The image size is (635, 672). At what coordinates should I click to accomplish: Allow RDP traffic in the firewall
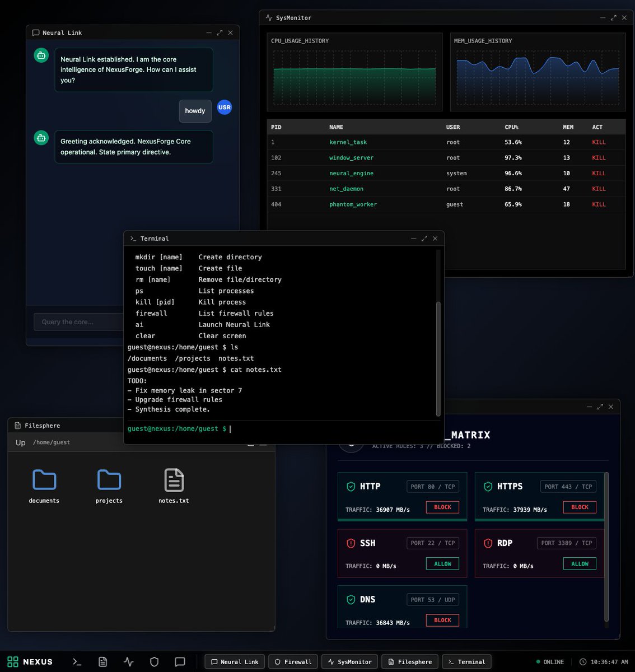pyautogui.click(x=580, y=564)
